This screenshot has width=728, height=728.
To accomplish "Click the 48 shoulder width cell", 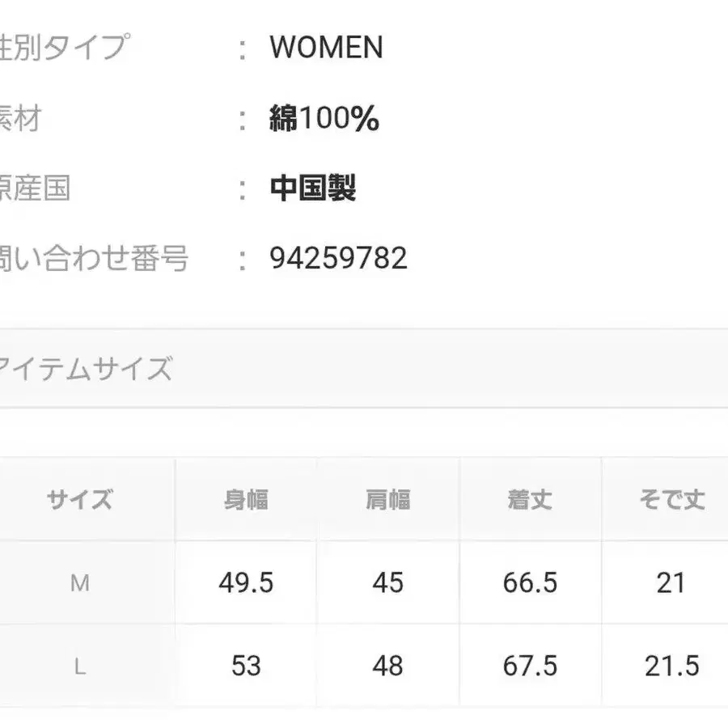I will point(387,667).
